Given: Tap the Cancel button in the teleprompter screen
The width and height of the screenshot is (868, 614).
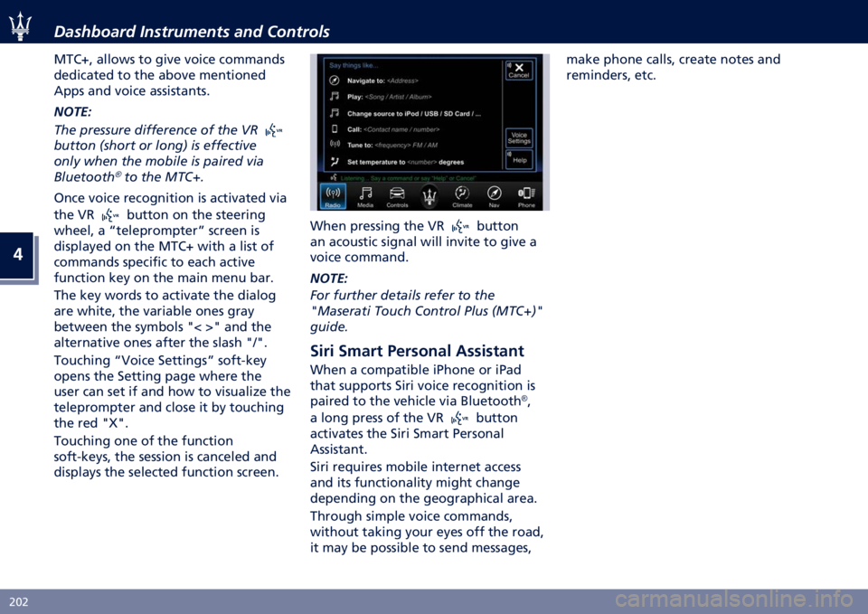Looking at the screenshot, I should (519, 71).
